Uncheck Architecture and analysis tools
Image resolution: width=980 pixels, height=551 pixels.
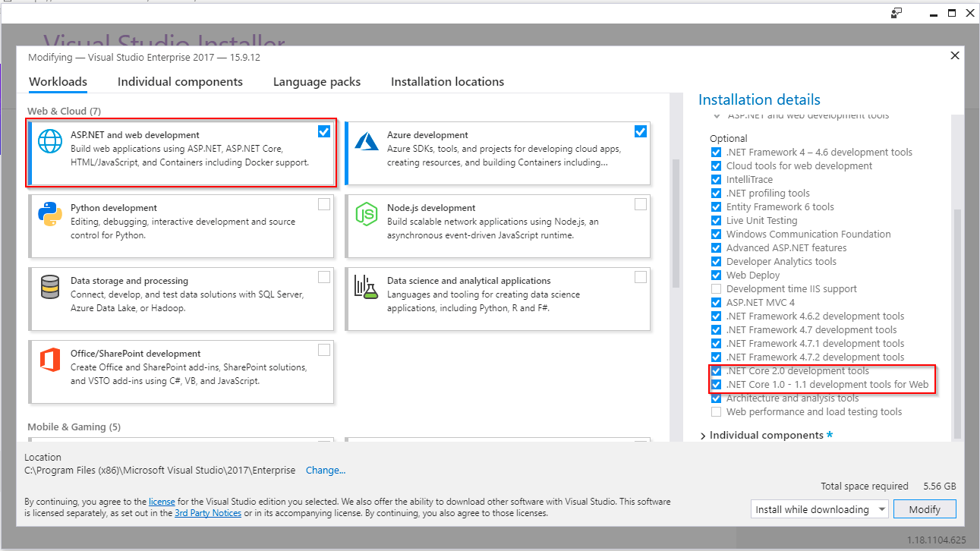tap(716, 398)
